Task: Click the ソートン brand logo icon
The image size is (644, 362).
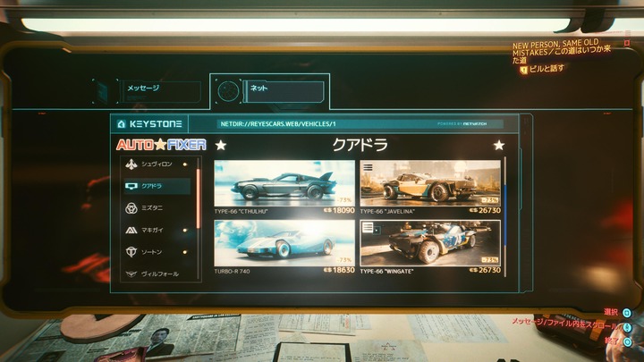Action: point(131,251)
